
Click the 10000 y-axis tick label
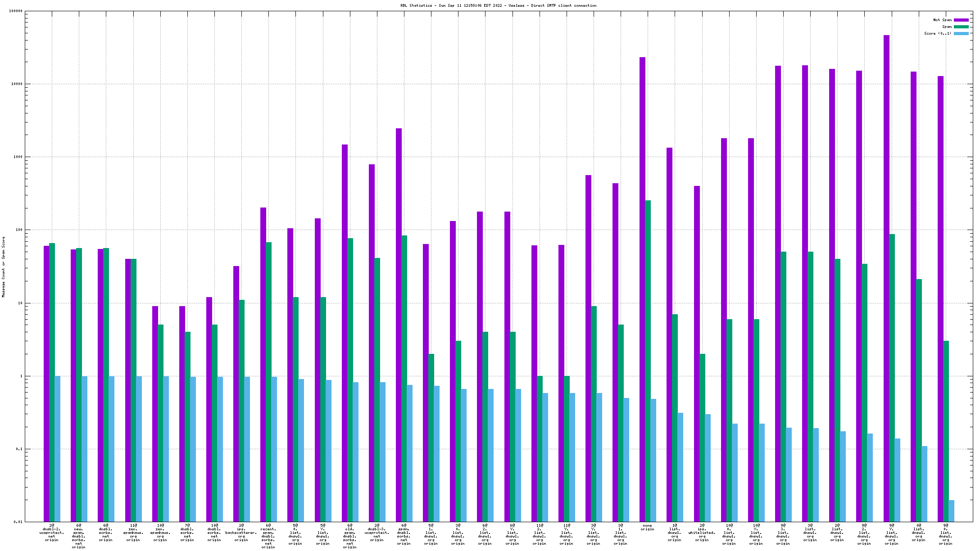point(16,84)
